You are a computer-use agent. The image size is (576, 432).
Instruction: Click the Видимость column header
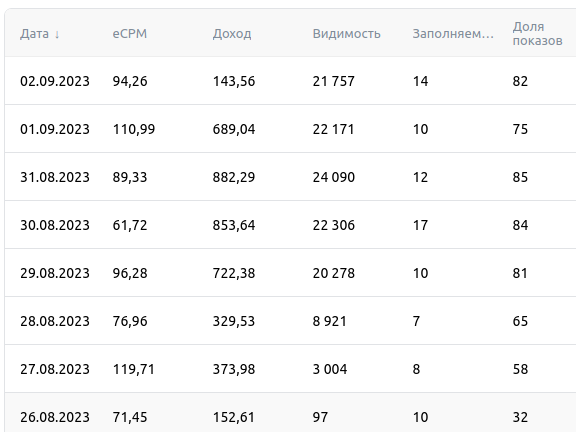pyautogui.click(x=346, y=34)
